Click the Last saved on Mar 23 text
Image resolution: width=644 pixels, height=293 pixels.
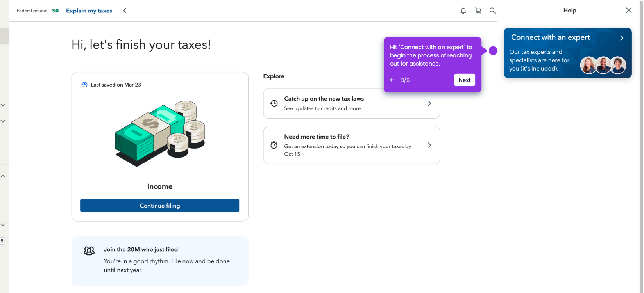(116, 85)
